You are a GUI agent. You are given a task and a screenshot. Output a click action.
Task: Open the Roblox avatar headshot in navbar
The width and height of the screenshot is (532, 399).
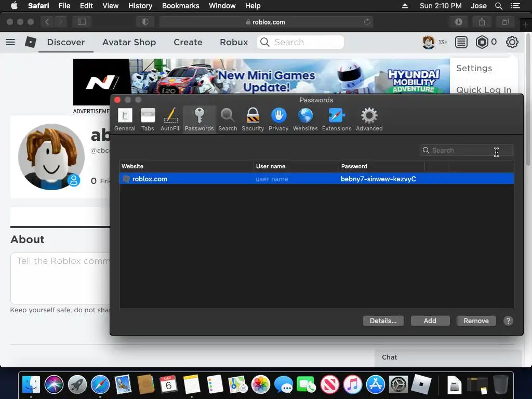(x=429, y=42)
